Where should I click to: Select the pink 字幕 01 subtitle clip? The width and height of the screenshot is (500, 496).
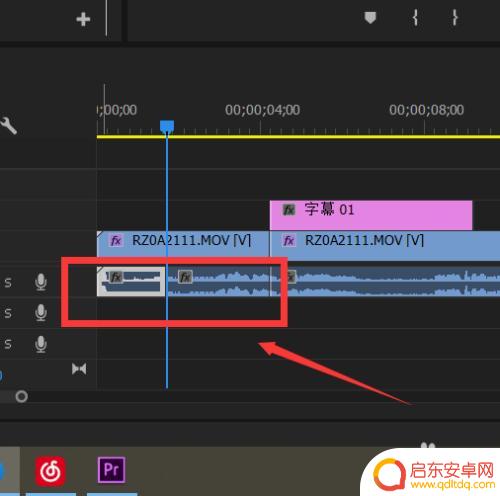pyautogui.click(x=371, y=215)
